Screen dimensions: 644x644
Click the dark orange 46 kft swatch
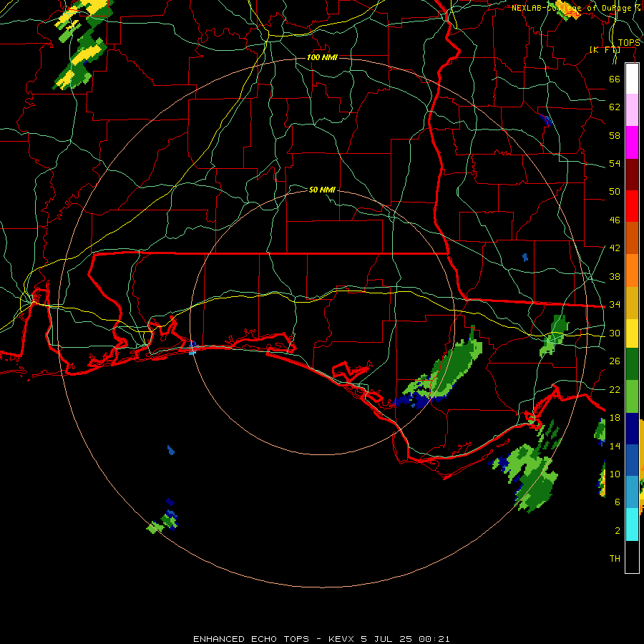[x=632, y=238]
